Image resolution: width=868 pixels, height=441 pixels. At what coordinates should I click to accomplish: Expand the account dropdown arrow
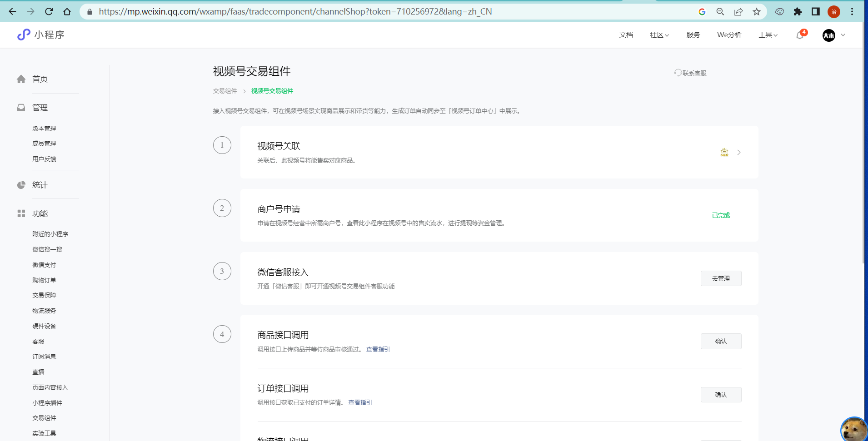(x=843, y=35)
